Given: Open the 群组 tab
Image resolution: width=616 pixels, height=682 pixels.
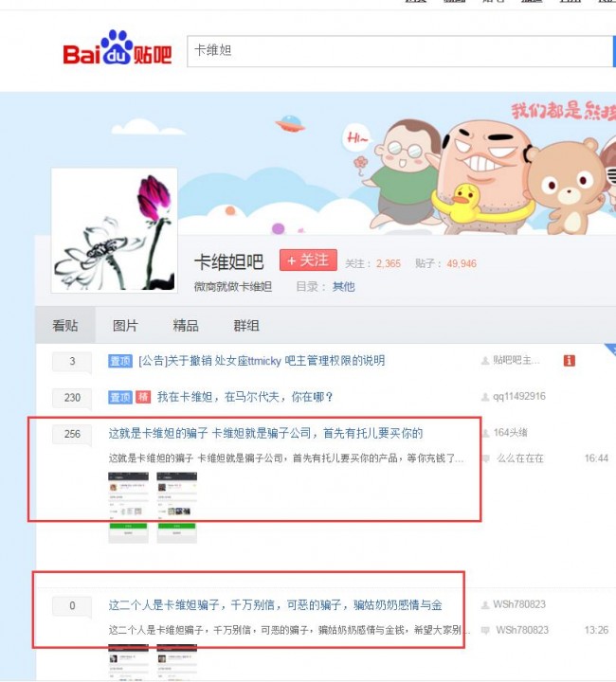Looking at the screenshot, I should 246,325.
